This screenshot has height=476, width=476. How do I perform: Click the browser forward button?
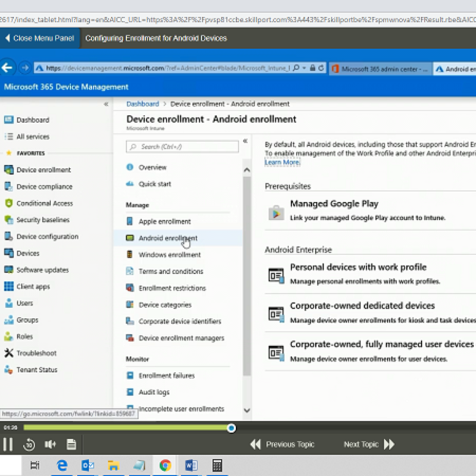tap(25, 68)
